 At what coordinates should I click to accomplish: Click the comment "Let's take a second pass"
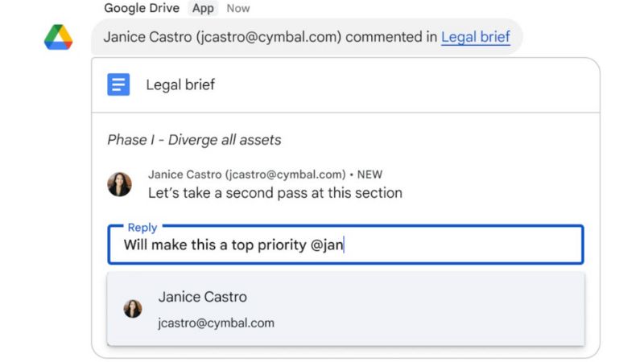(275, 193)
